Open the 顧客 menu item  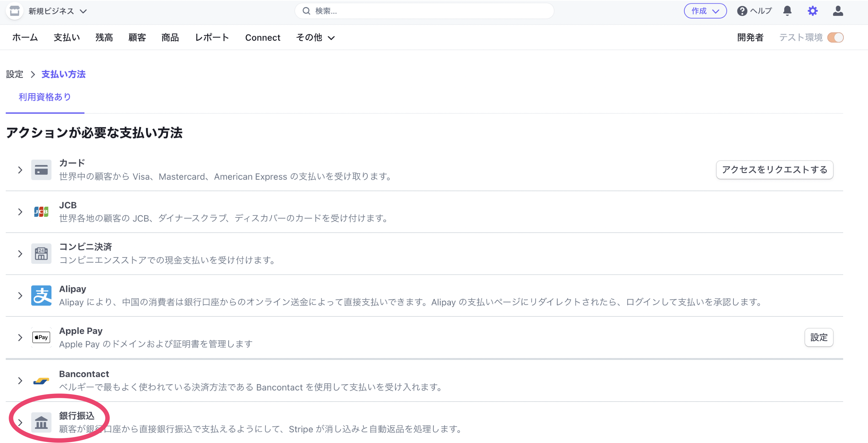(x=137, y=37)
